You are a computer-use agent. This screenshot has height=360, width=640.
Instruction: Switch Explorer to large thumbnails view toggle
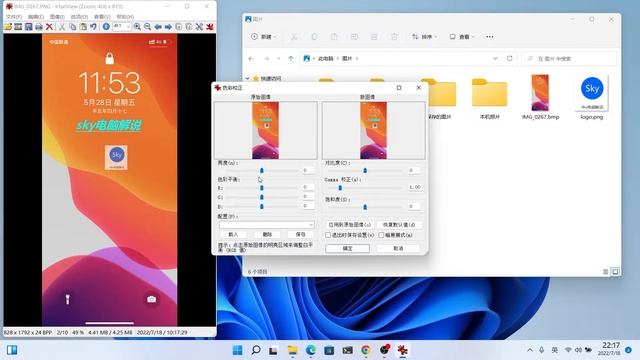[615, 271]
